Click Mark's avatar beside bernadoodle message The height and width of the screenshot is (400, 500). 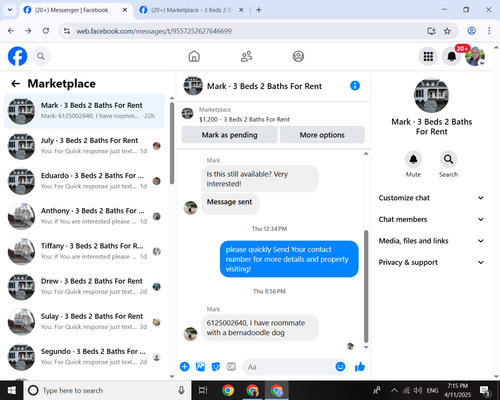pyautogui.click(x=190, y=334)
